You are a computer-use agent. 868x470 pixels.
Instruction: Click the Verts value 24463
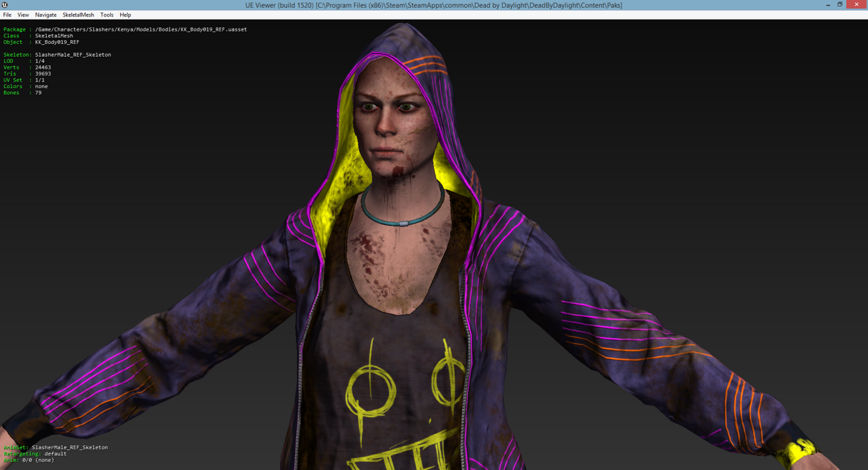pos(43,67)
